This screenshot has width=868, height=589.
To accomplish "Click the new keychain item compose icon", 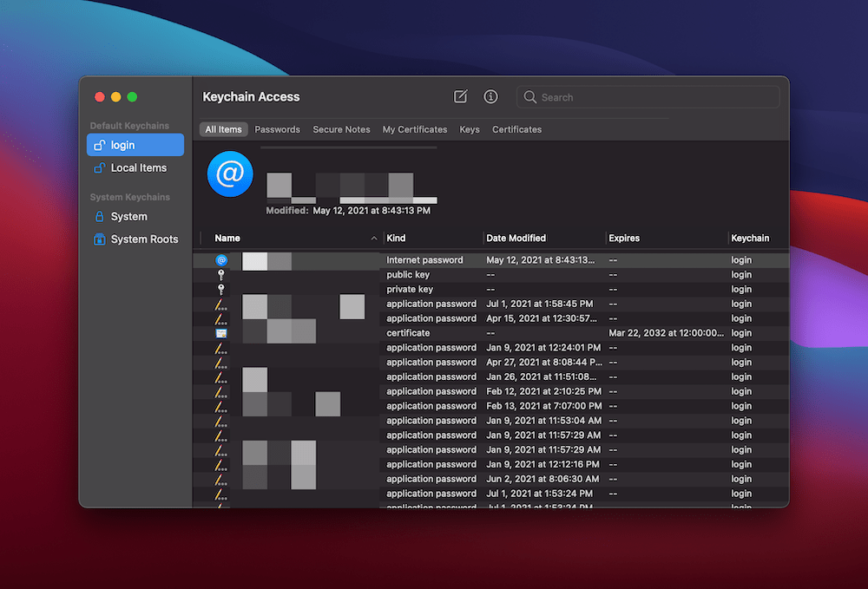I will pyautogui.click(x=461, y=96).
